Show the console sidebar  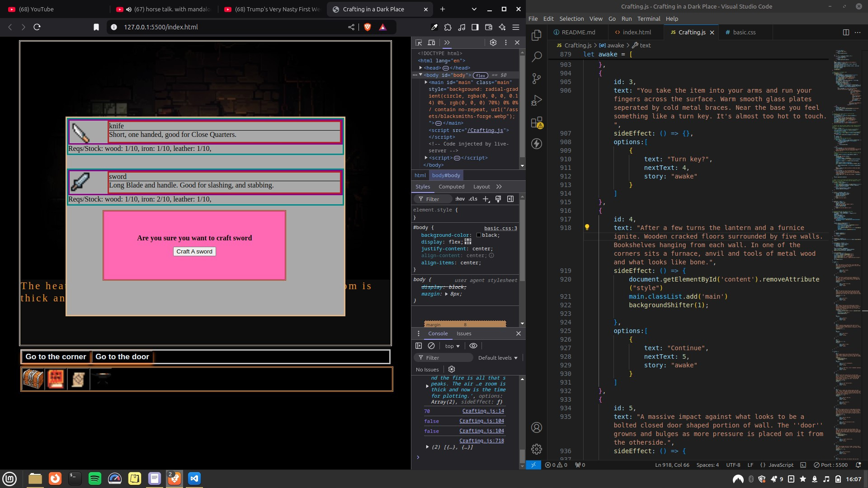pyautogui.click(x=419, y=346)
